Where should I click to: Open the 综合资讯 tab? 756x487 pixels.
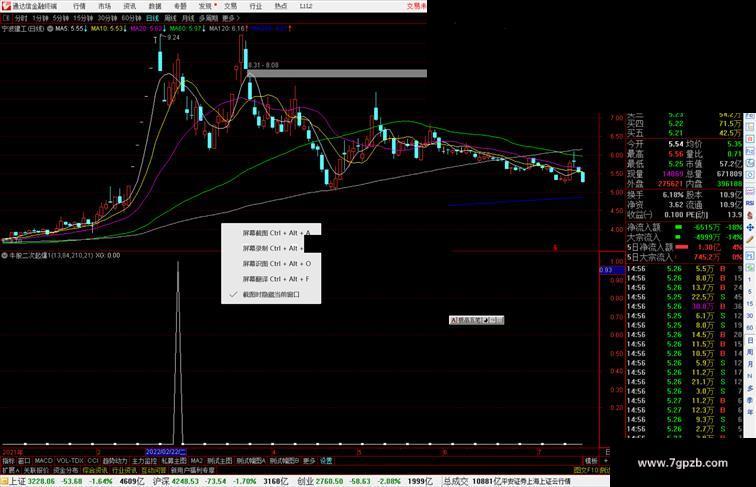point(95,470)
